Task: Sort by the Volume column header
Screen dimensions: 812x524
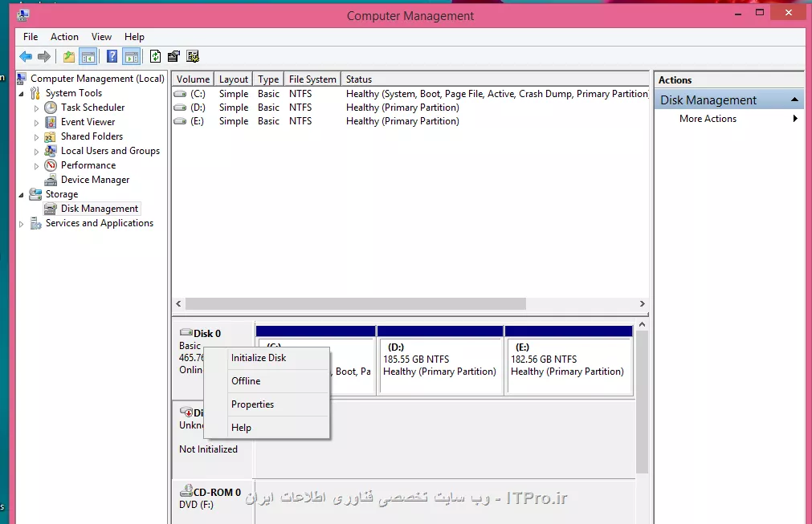Action: click(193, 79)
